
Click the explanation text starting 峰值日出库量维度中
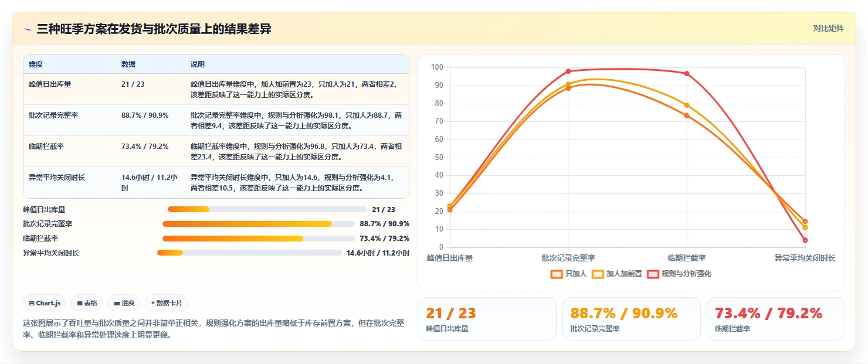point(296,89)
